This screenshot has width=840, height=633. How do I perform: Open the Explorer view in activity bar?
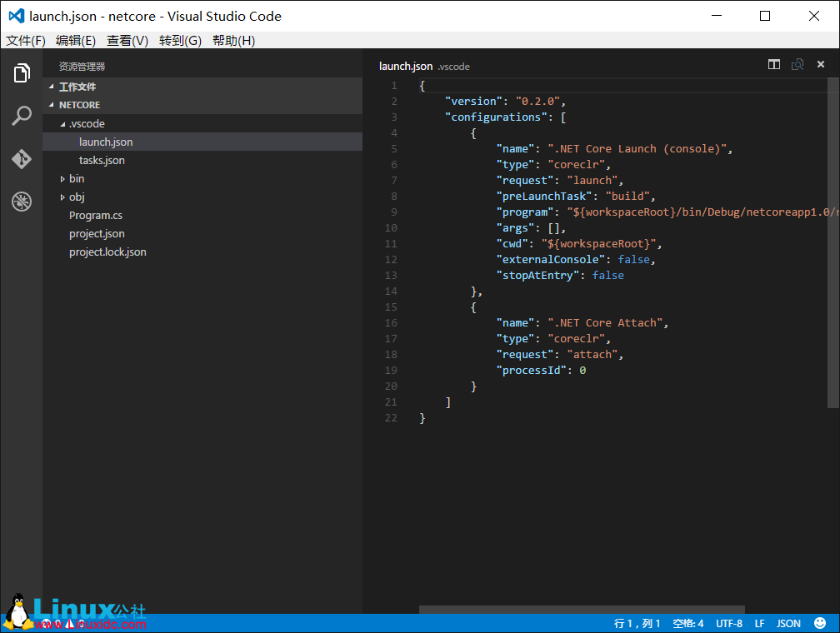tap(22, 72)
